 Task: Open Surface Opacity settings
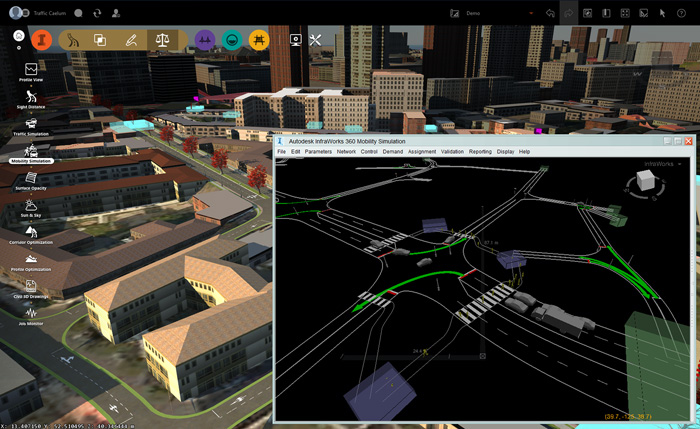click(32, 178)
